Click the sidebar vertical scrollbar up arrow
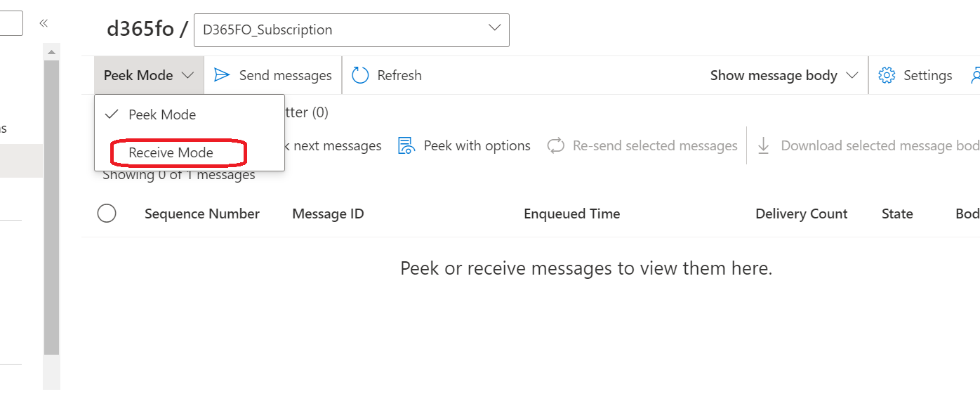 pos(51,52)
